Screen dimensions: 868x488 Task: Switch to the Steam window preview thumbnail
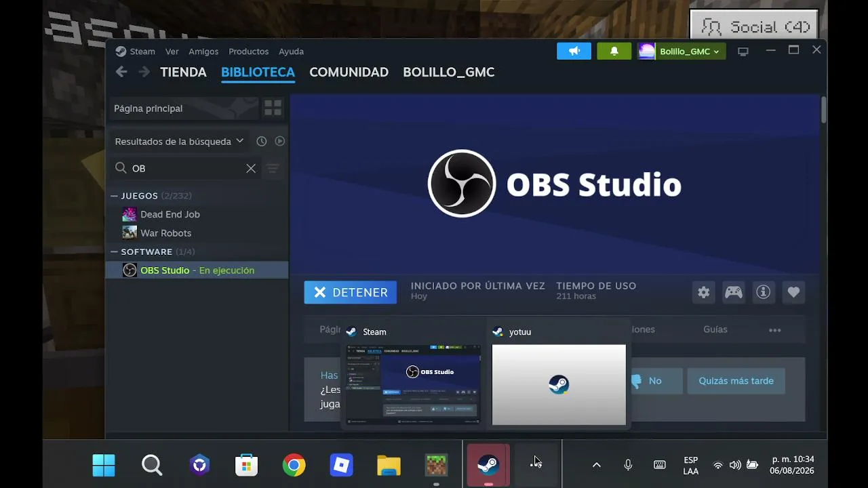(x=413, y=384)
